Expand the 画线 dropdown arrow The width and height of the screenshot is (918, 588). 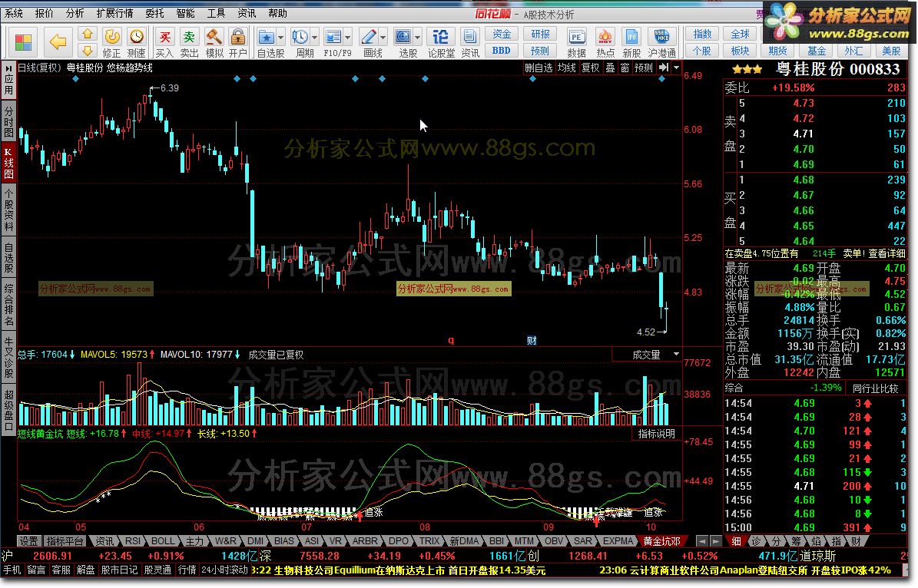pyautogui.click(x=383, y=38)
